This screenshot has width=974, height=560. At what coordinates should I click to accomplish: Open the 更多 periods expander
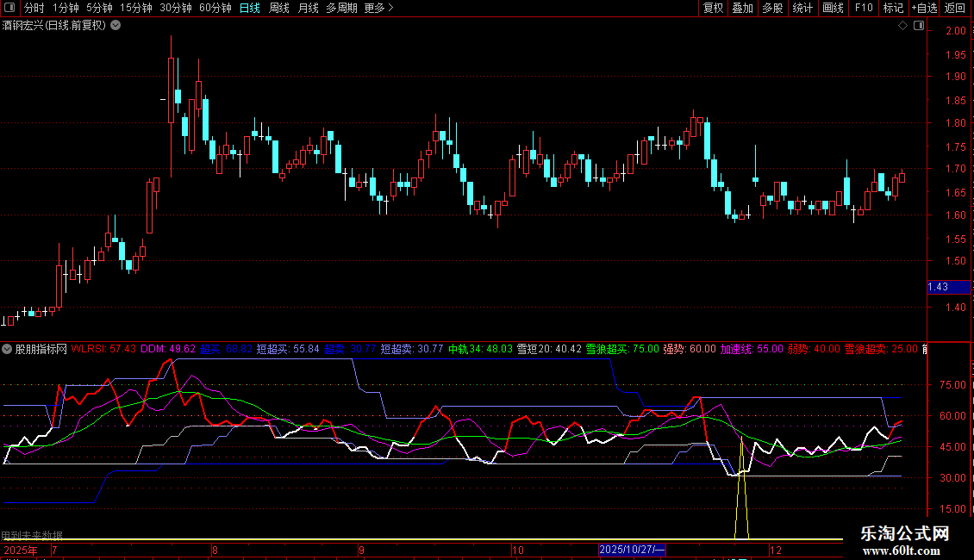[x=378, y=9]
